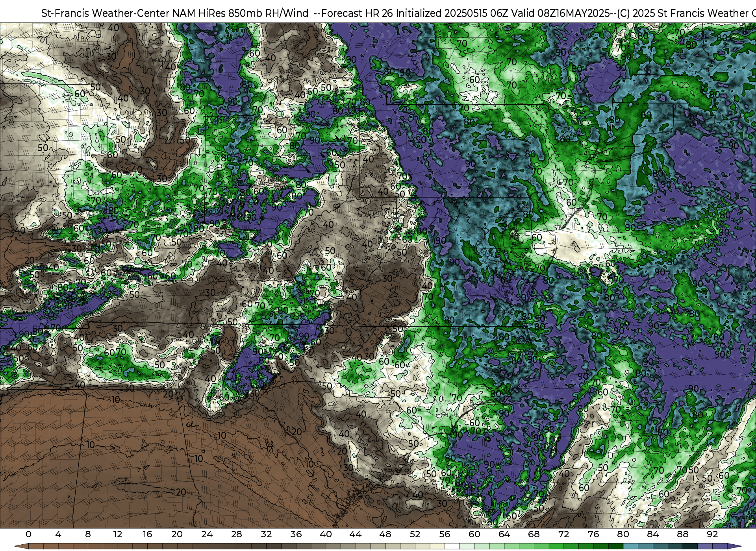Click the '0' label on the colorbar scale
Screen dimensions: 756x551
tap(28, 534)
